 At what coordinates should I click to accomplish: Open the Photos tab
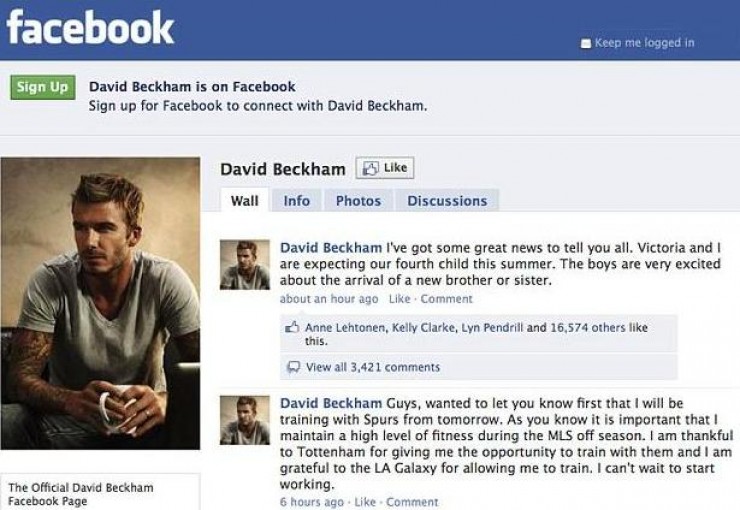pos(358,201)
